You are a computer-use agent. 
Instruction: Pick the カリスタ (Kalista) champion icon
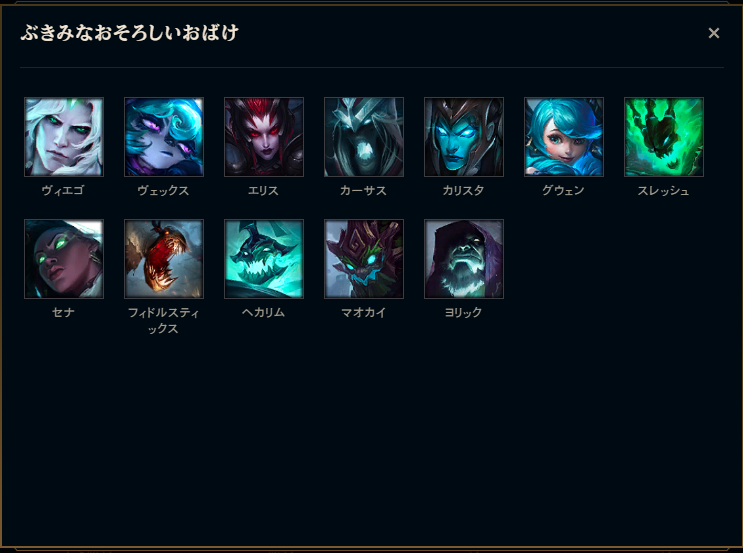[464, 137]
